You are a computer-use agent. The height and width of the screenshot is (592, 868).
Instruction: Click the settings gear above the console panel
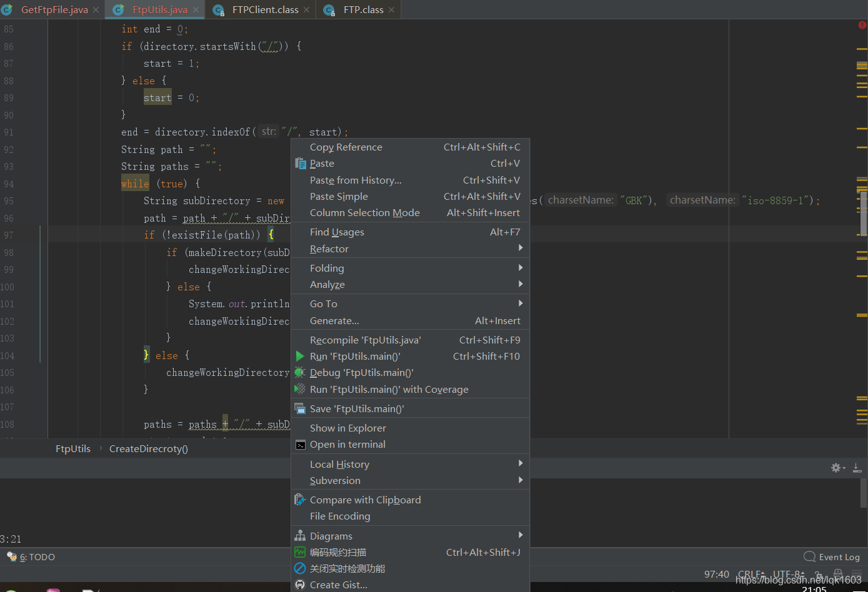coord(836,466)
